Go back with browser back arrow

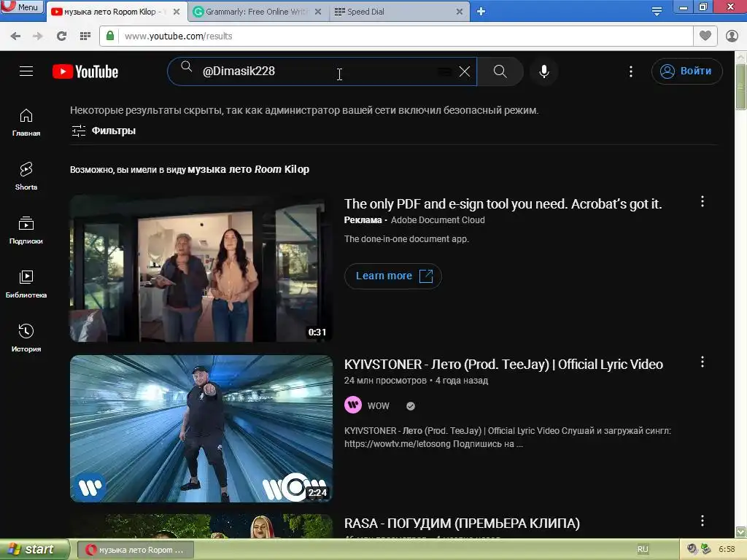tap(15, 36)
